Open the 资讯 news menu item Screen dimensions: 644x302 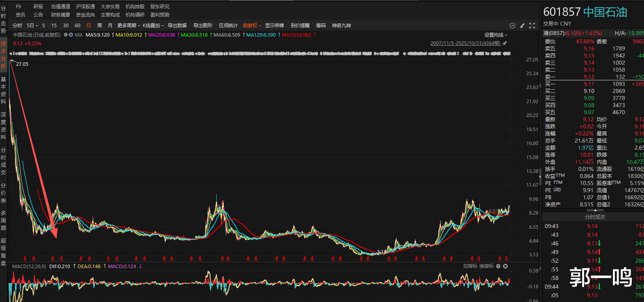click(20, 15)
